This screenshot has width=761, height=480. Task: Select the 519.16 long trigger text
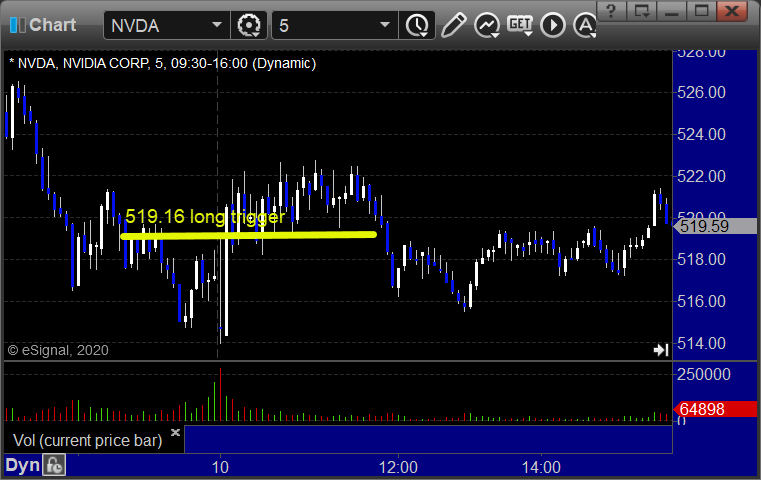coord(205,216)
